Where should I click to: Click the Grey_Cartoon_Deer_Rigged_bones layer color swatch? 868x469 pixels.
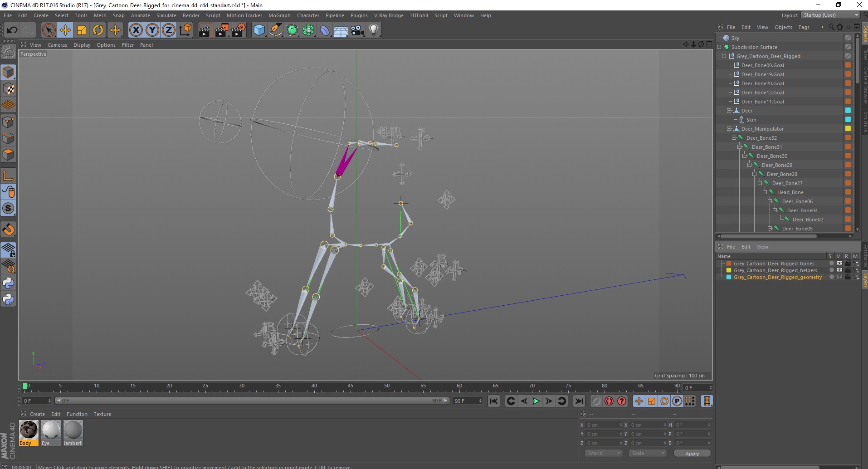(729, 264)
